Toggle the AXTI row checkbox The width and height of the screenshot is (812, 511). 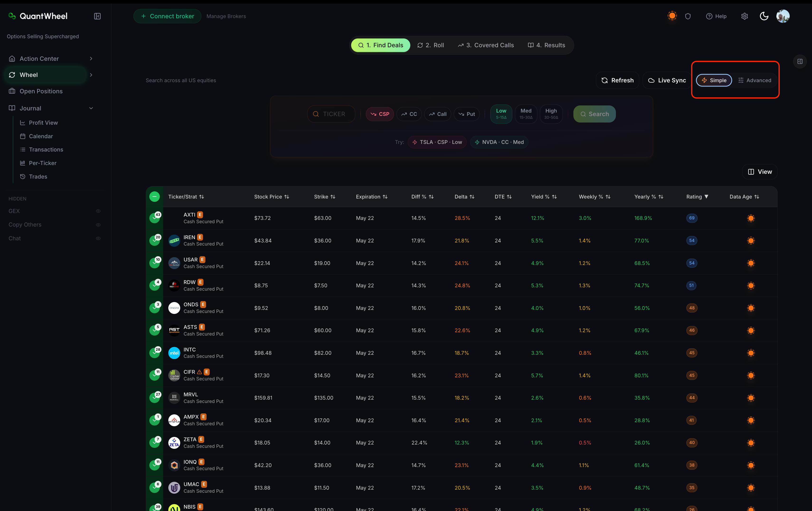click(154, 218)
